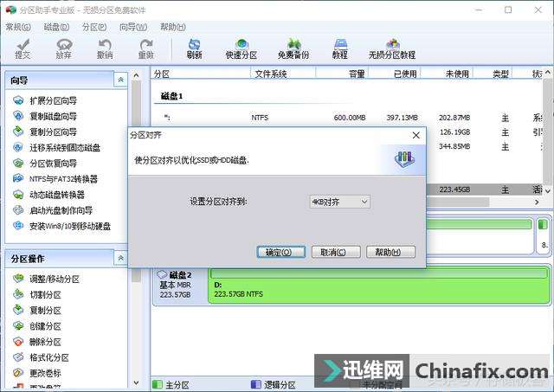Viewport: 554px width, 392px height.
Task: Open the 快速分区 quick partition tool
Action: click(x=242, y=48)
